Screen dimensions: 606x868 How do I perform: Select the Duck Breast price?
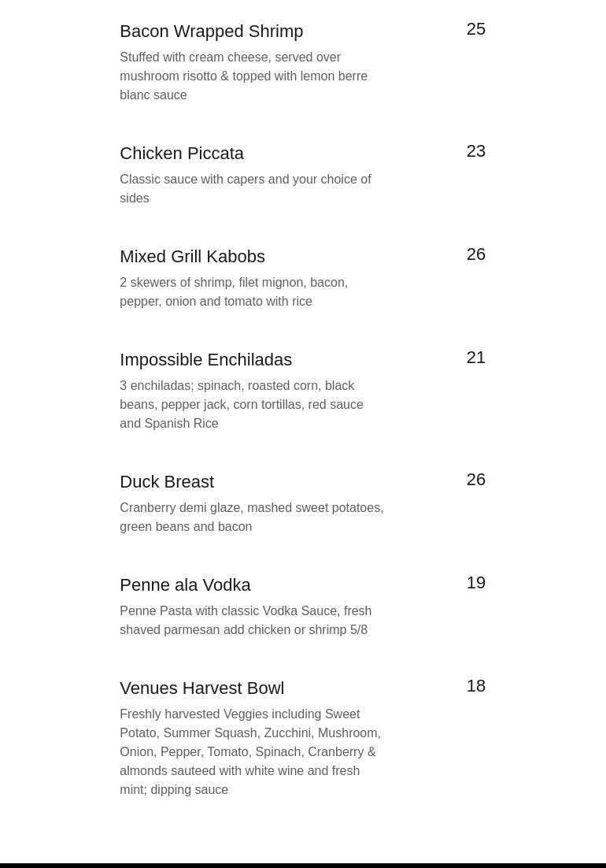[475, 480]
